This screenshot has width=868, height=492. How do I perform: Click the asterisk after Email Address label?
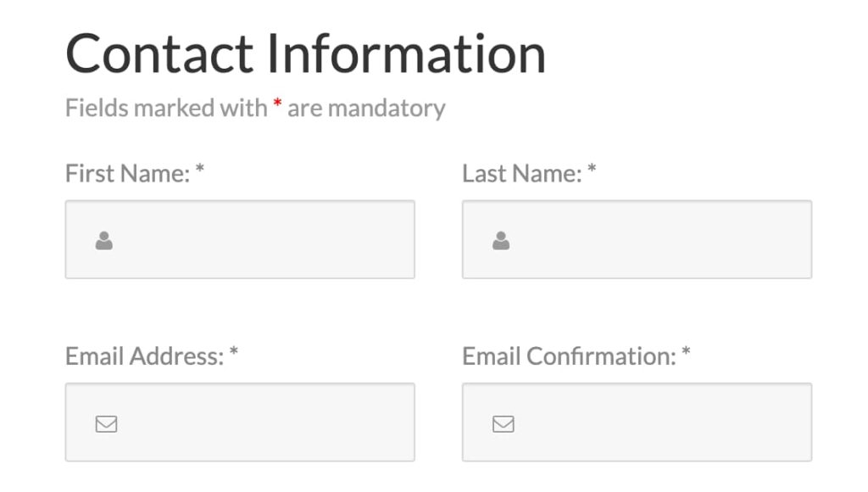click(x=234, y=354)
